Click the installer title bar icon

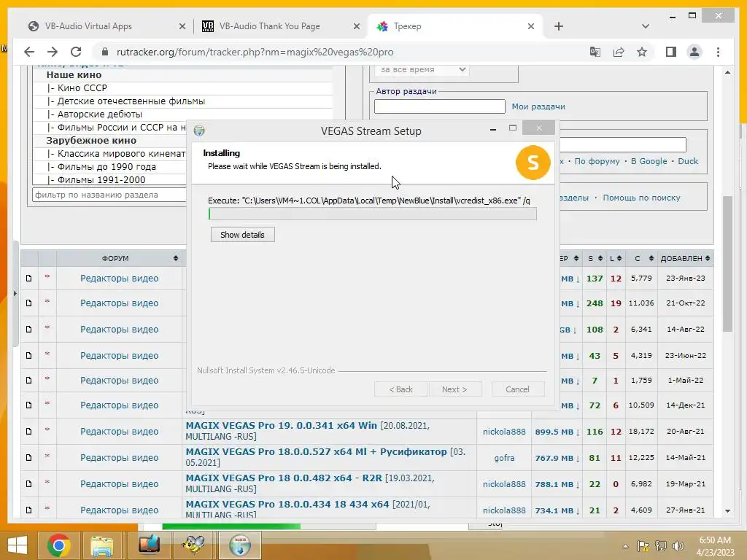[x=199, y=131]
